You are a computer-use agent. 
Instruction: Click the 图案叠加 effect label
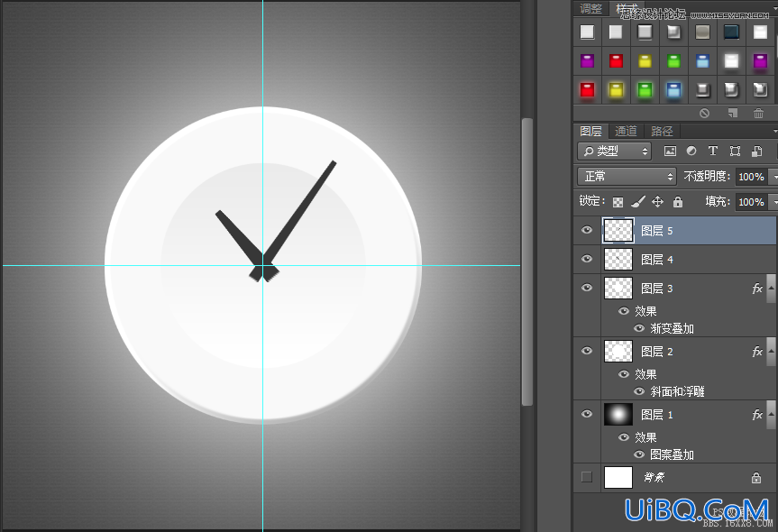pos(672,454)
